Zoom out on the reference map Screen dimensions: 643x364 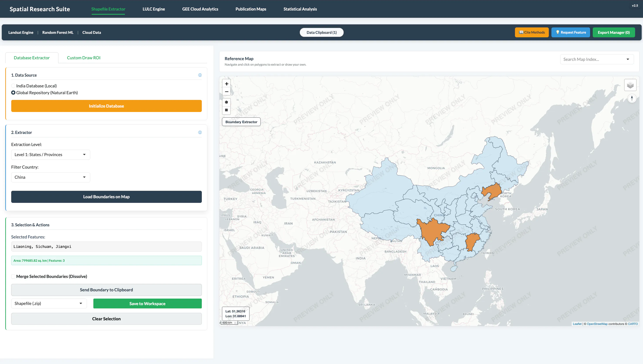[x=226, y=92]
